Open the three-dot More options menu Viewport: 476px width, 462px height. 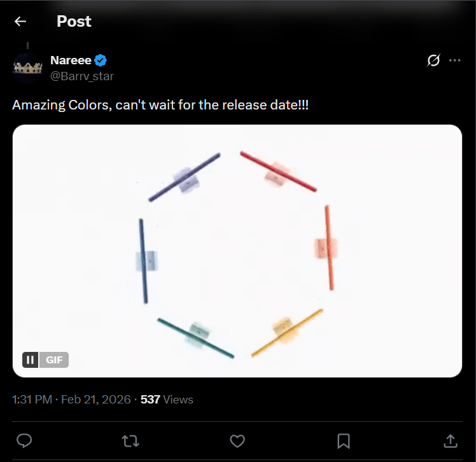pyautogui.click(x=454, y=60)
